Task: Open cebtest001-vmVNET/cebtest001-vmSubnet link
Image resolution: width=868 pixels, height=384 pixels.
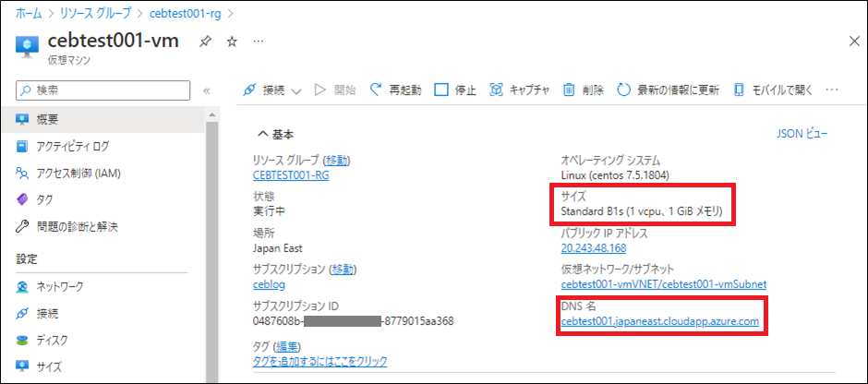Action: click(663, 284)
